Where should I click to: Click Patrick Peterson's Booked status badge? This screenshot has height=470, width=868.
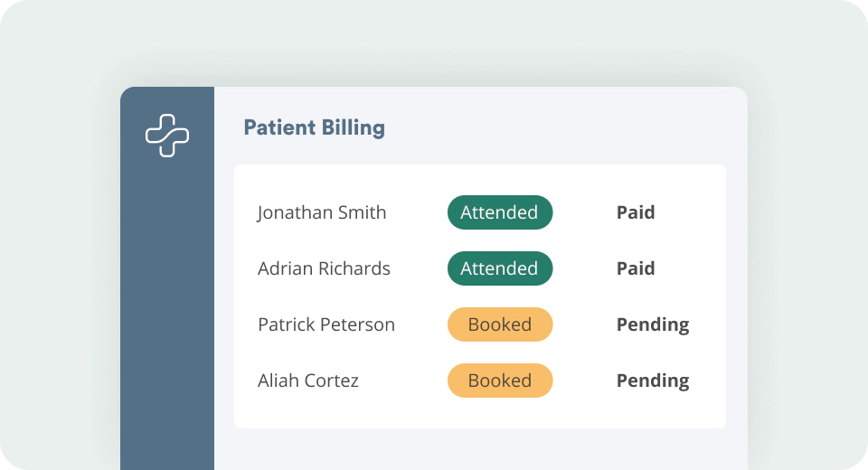pyautogui.click(x=500, y=324)
